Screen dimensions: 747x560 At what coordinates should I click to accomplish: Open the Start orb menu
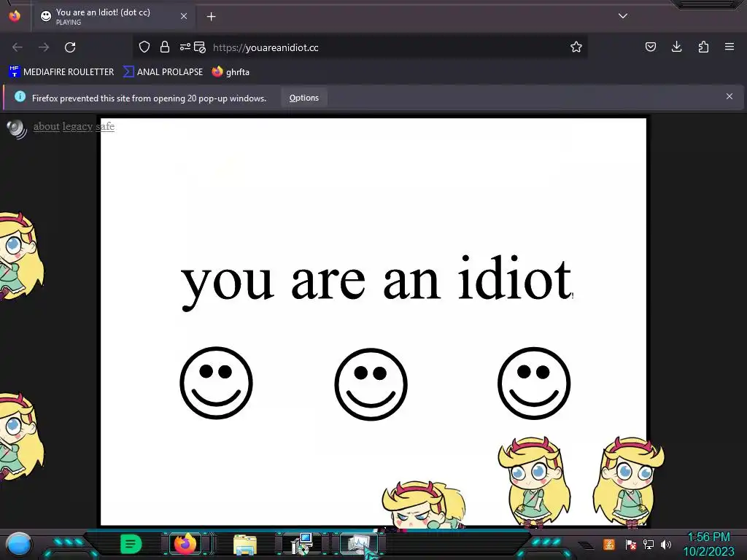[19, 545]
